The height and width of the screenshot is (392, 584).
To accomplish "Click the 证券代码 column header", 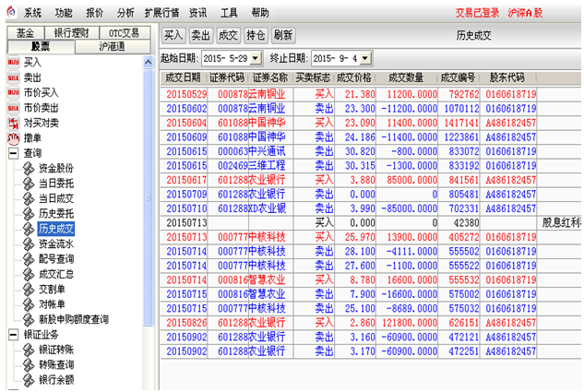I will 226,77.
